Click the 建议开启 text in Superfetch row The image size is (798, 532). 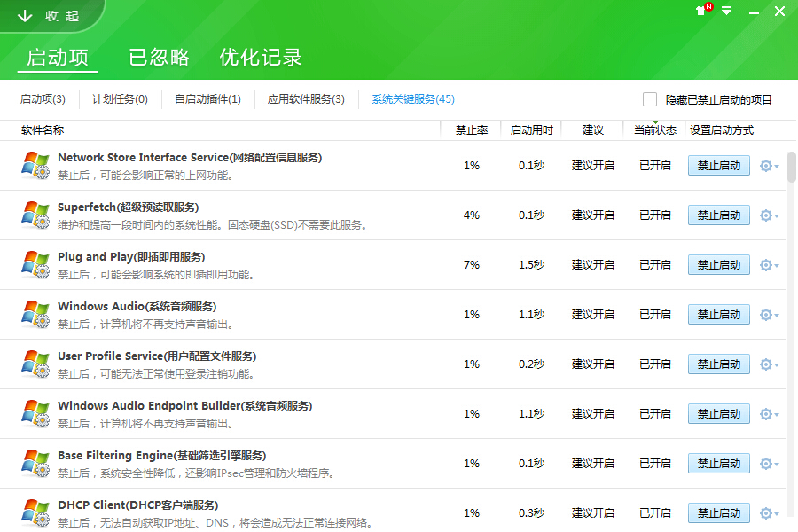pos(593,215)
